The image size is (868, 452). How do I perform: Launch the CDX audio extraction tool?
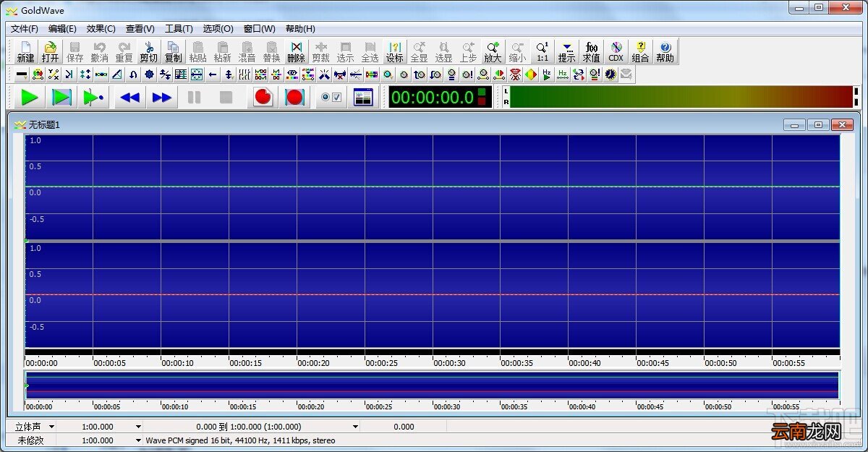616,51
